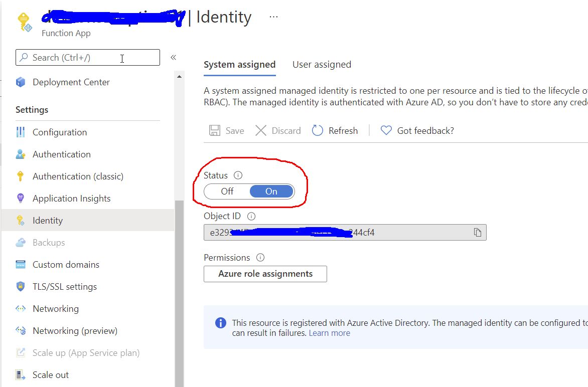
Task: Click the Scale out icon
Action: 21,374
